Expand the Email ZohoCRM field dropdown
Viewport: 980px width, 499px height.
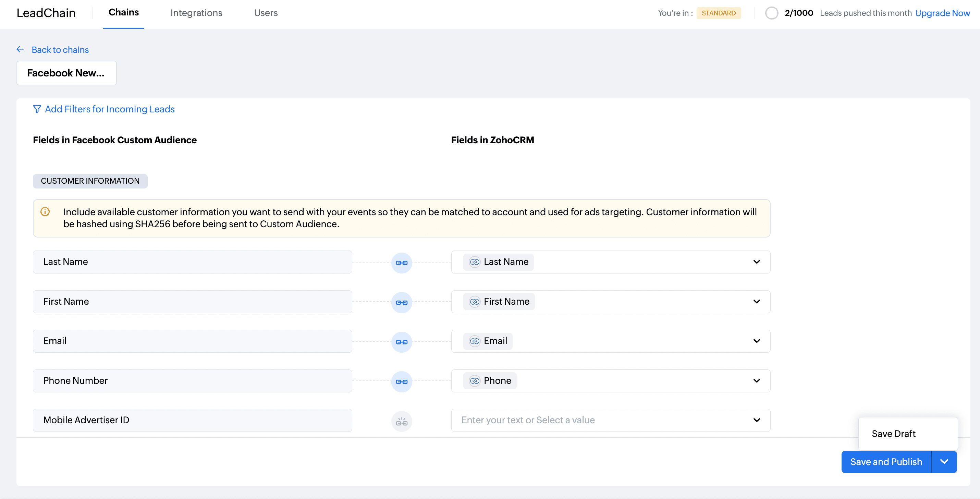coord(756,341)
